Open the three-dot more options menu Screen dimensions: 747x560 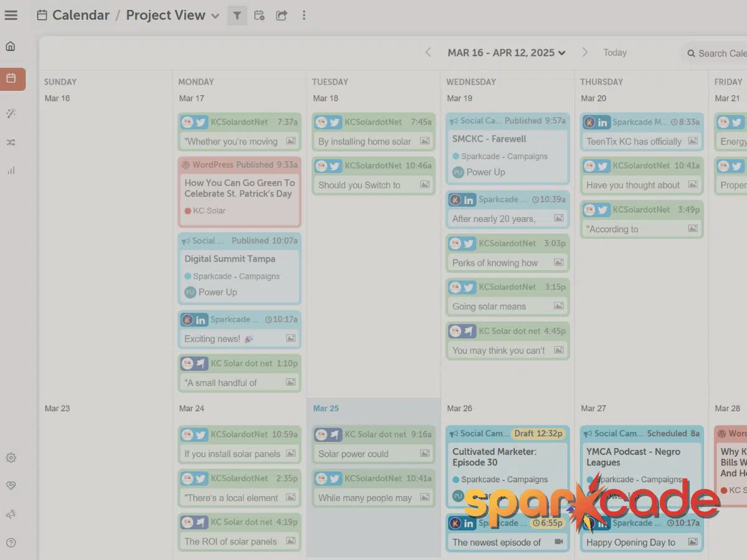pyautogui.click(x=304, y=16)
